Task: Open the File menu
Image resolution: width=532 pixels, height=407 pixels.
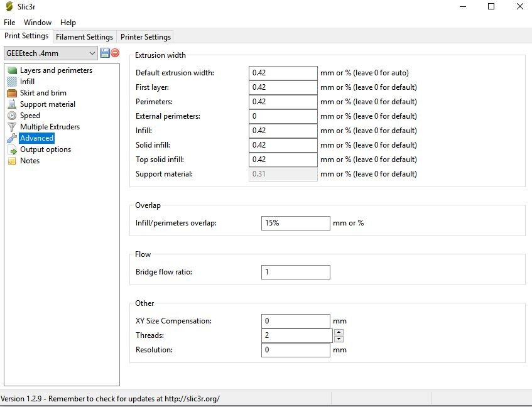Action: tap(9, 23)
